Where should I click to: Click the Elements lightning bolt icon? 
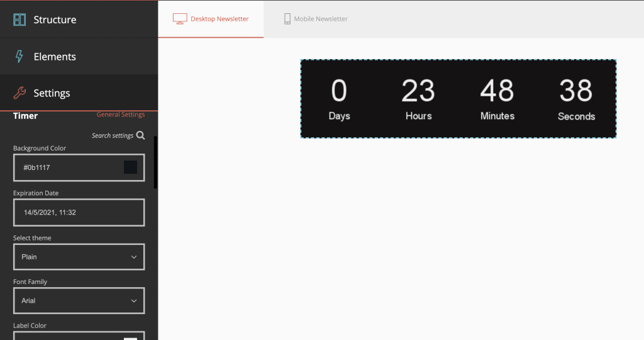19,57
